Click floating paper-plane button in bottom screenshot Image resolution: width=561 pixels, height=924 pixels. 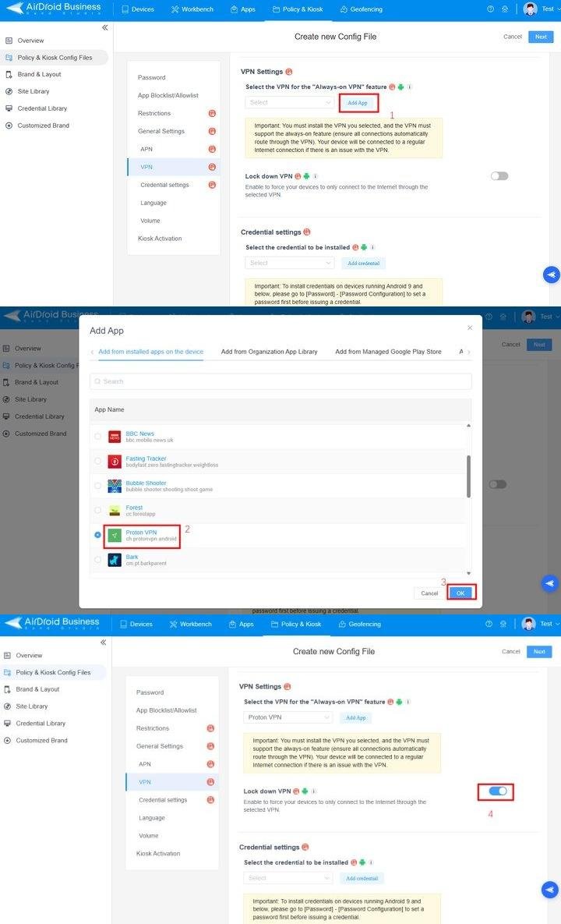550,890
